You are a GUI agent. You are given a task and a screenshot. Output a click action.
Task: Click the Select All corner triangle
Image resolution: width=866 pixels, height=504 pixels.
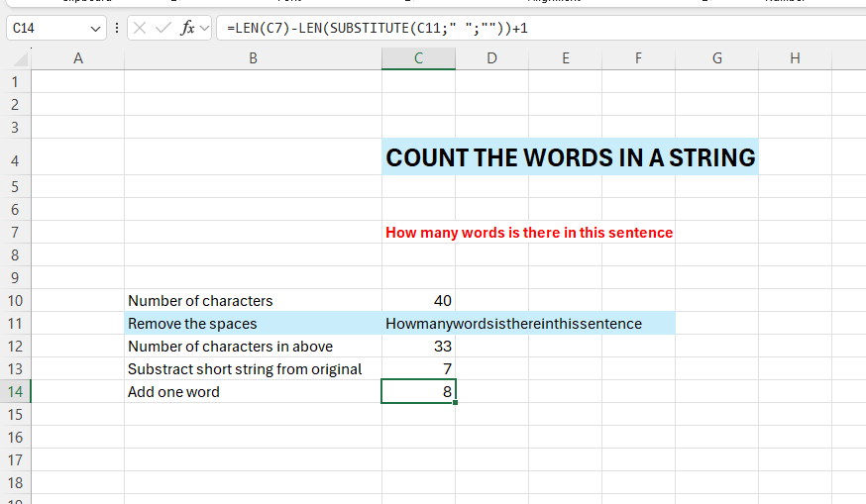18,59
